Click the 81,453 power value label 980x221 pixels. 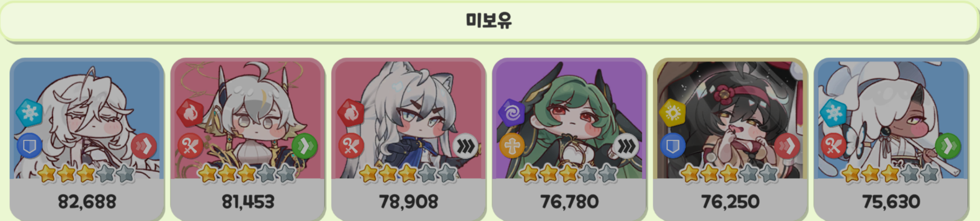248,202
